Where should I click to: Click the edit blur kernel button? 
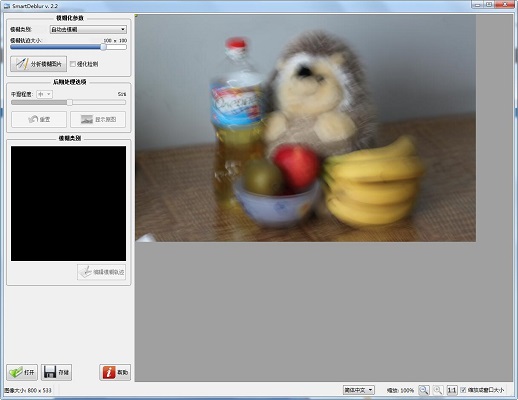coord(102,272)
